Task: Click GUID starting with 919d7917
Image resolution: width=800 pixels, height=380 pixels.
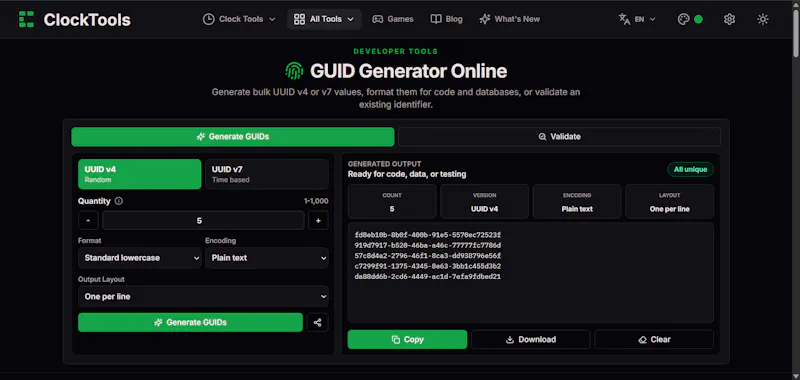Action: pos(428,245)
